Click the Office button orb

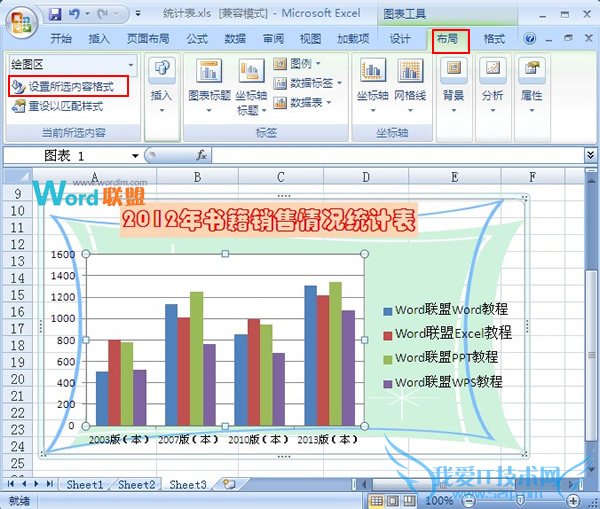point(21,22)
